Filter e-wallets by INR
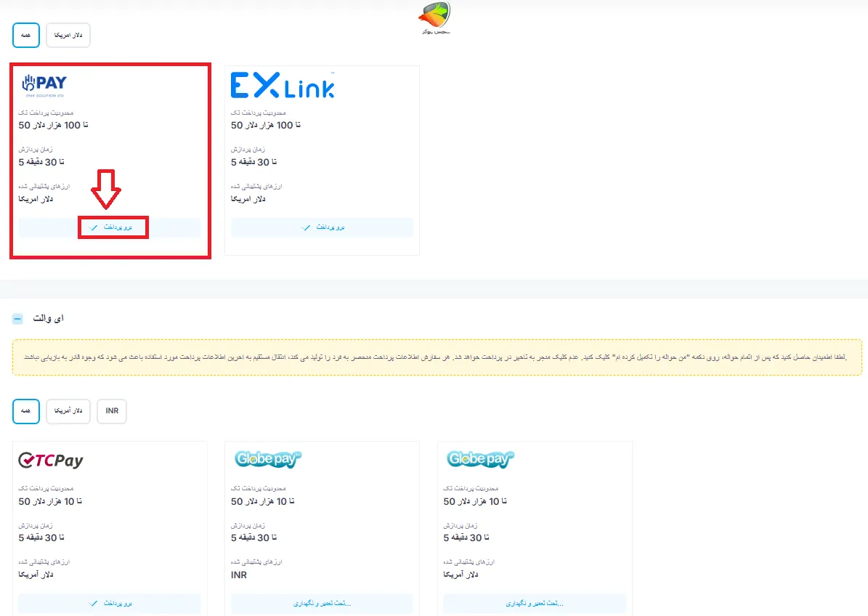The image size is (868, 616). click(x=112, y=411)
